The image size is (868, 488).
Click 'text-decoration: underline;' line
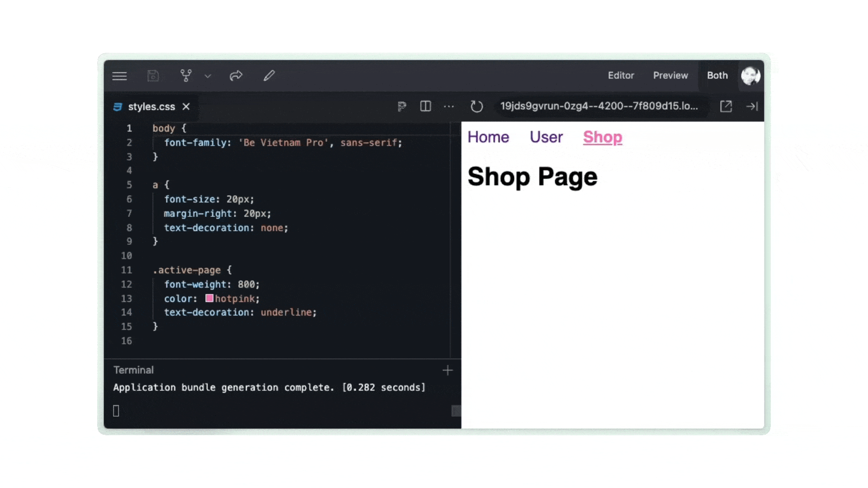240,312
